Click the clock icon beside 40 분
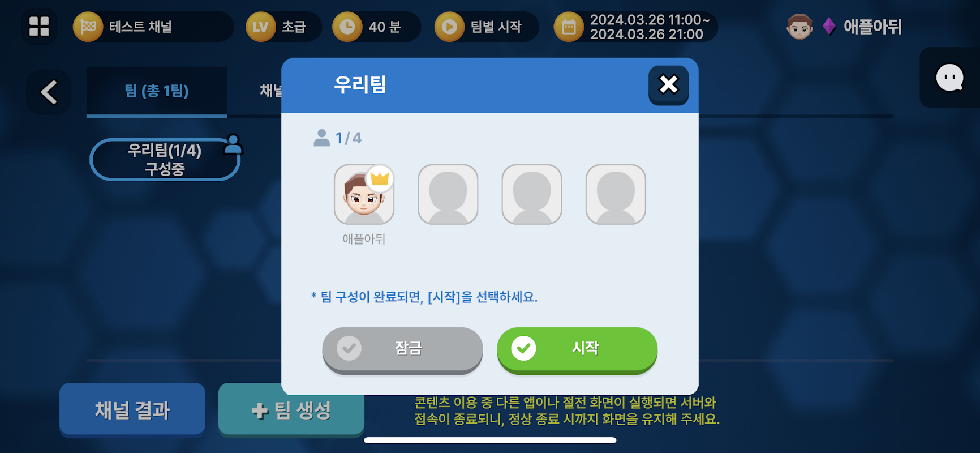Screen dimensions: 980x453 pyautogui.click(x=347, y=27)
